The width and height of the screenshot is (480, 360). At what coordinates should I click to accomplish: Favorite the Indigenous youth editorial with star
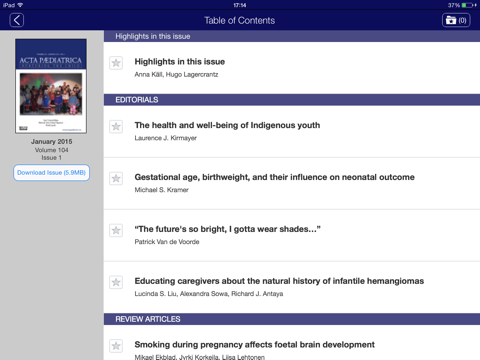[x=116, y=126]
